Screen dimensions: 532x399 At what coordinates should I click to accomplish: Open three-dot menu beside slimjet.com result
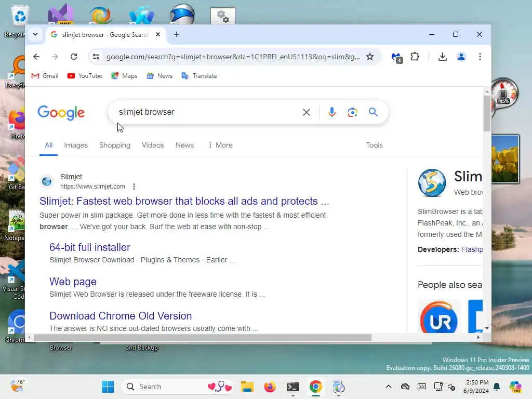(x=134, y=187)
